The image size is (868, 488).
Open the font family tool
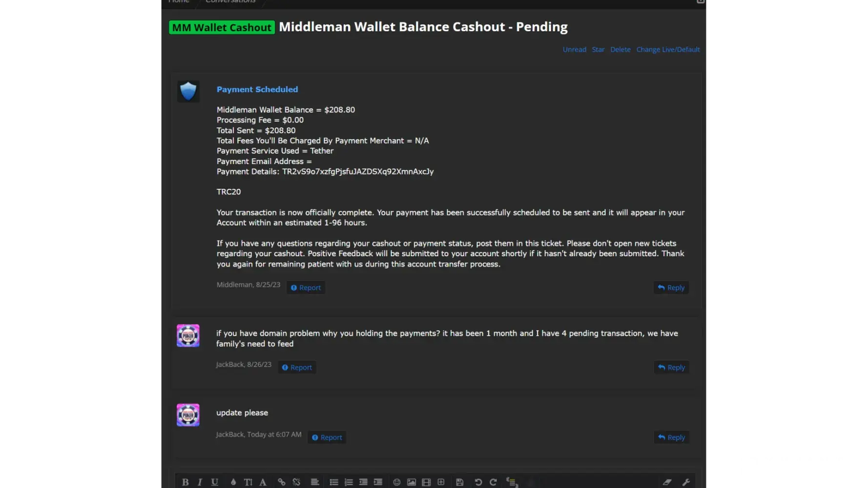click(x=263, y=482)
